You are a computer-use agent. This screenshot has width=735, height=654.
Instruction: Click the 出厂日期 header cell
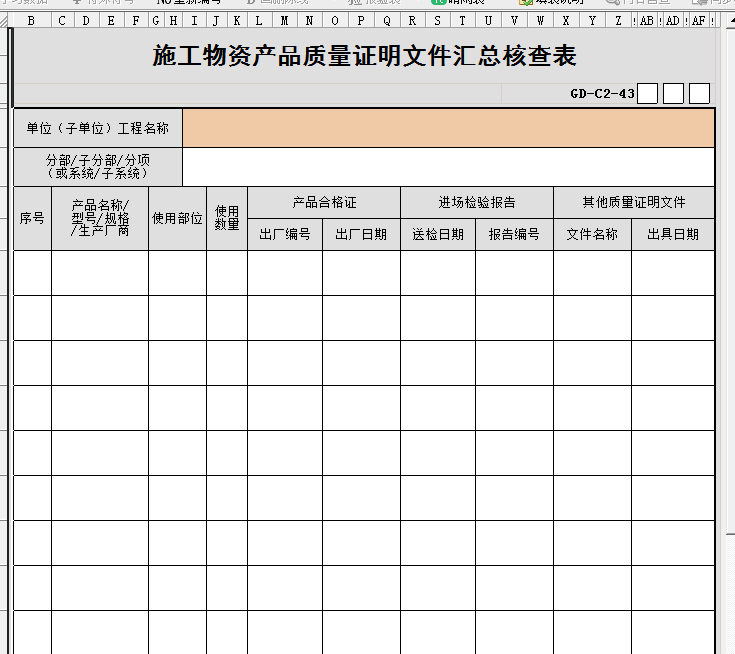pos(361,234)
